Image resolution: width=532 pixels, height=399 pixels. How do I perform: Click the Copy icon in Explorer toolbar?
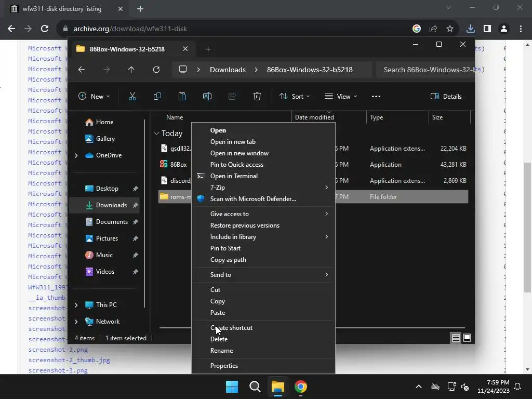click(157, 96)
